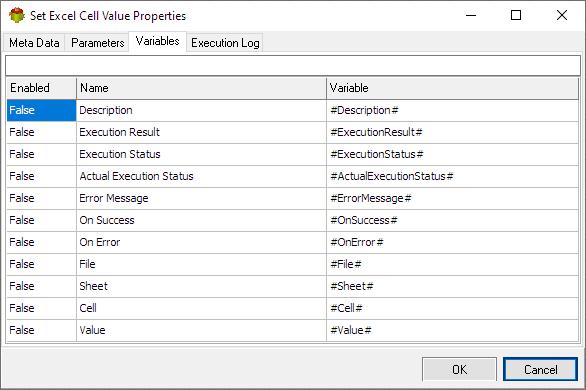Toggle Enabled value for Cell row
586x390 pixels.
[41, 309]
